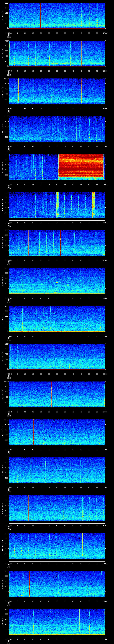Select the 17:26:00 start time label
The height and width of the screenshot is (644, 114).
click(9, 412)
